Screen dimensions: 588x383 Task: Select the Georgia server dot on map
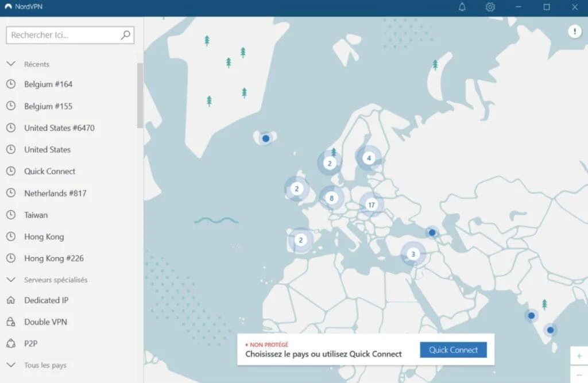(432, 233)
